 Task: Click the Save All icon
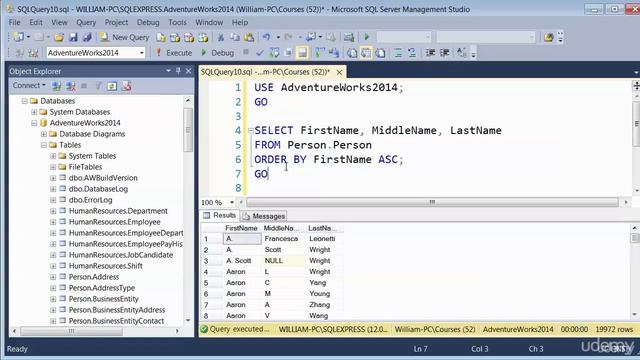(x=87, y=38)
